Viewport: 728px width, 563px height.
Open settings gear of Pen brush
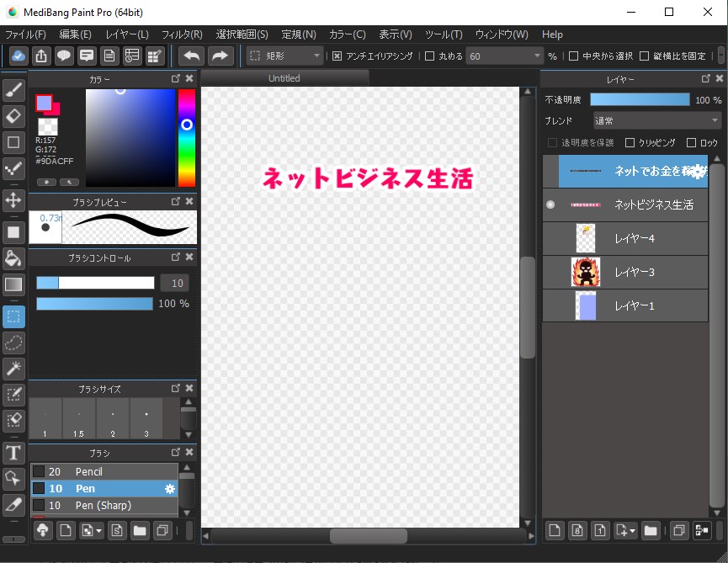coord(170,489)
